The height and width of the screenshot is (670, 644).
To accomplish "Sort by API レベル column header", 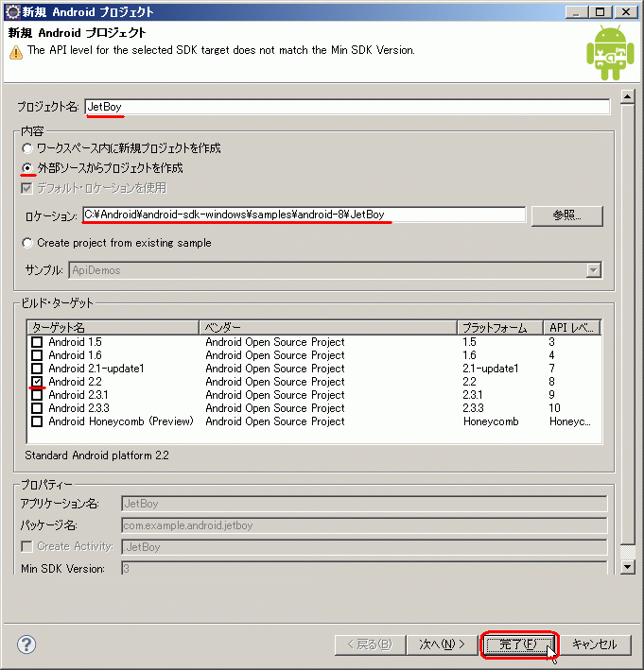I will (x=572, y=327).
